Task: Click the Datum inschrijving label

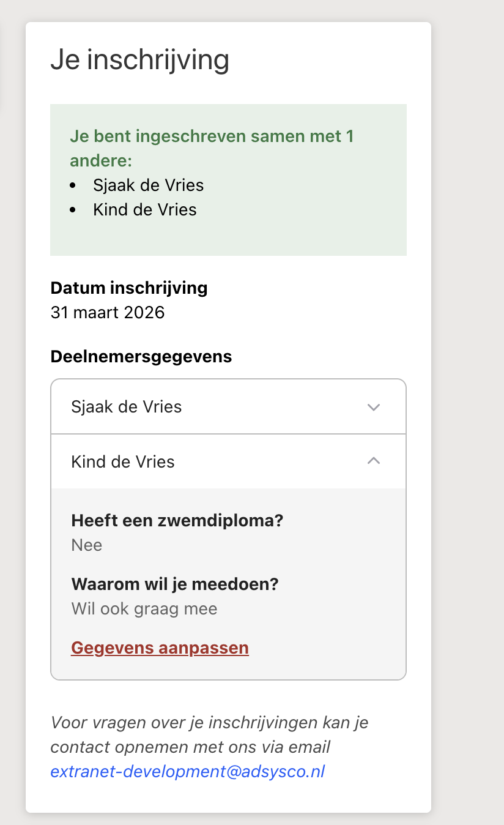Action: coord(129,288)
